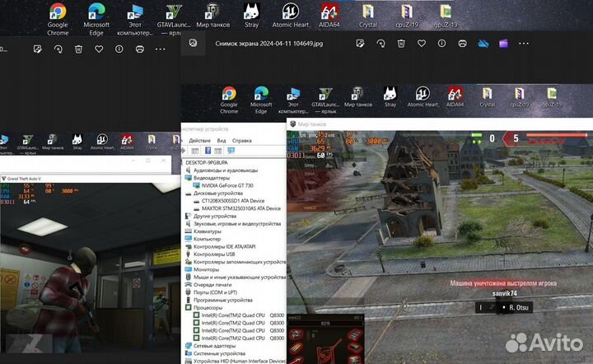Click the OneDrive cloud icon in the Снимок экрана toolbar
The image size is (593, 364).
(x=483, y=44)
